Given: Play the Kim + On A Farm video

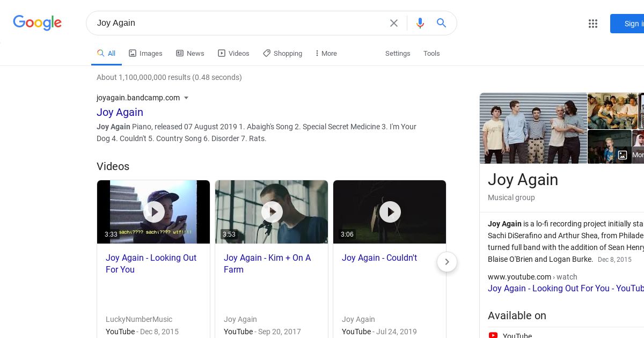Looking at the screenshot, I should (x=272, y=212).
